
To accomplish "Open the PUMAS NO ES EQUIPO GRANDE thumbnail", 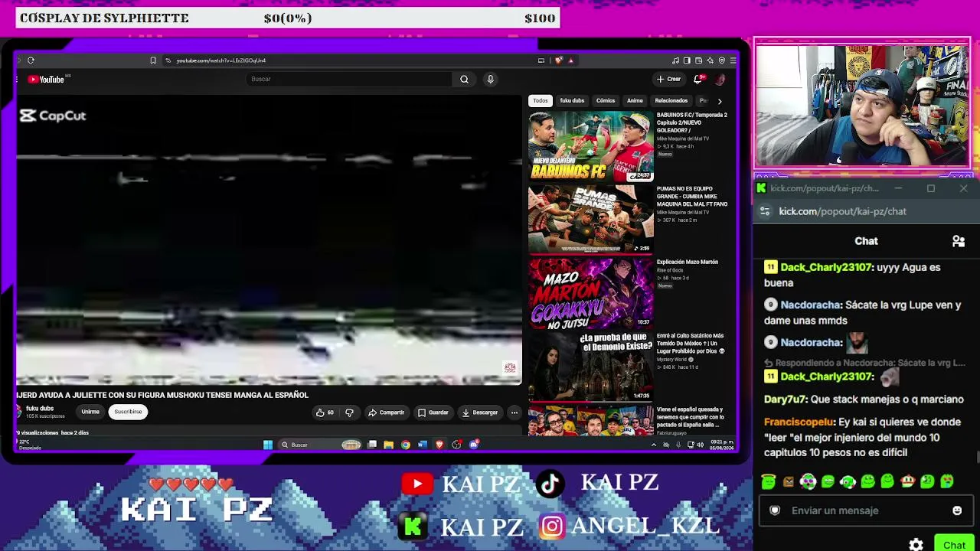I will pyautogui.click(x=590, y=220).
